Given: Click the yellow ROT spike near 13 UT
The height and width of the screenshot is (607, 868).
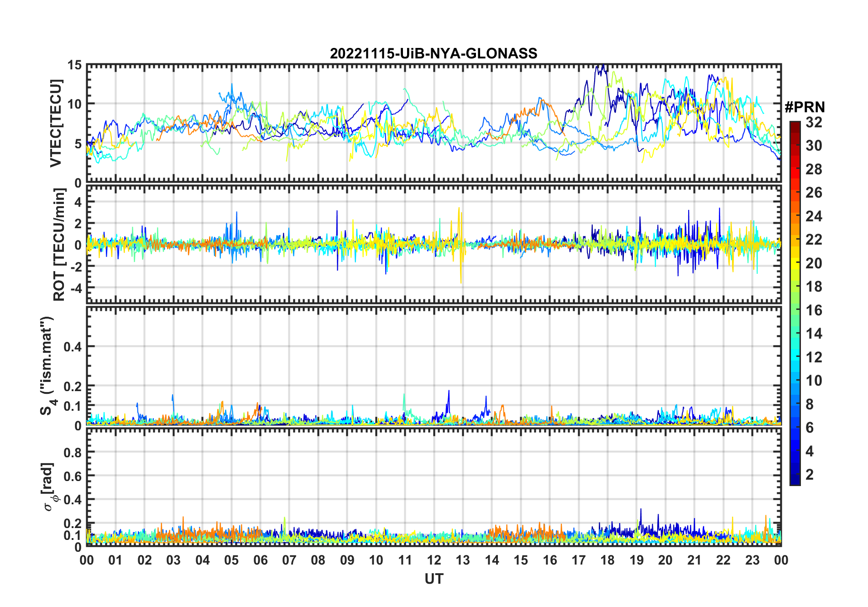Looking at the screenshot, I should pyautogui.click(x=460, y=245).
